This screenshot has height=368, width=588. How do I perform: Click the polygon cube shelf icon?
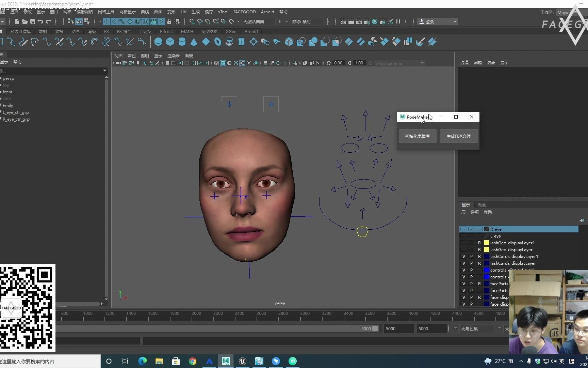coord(170,42)
